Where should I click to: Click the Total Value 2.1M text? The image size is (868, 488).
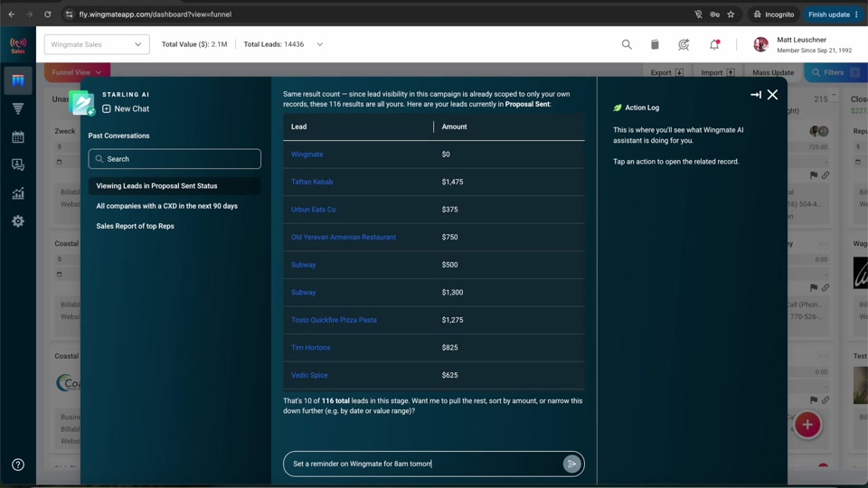click(194, 44)
